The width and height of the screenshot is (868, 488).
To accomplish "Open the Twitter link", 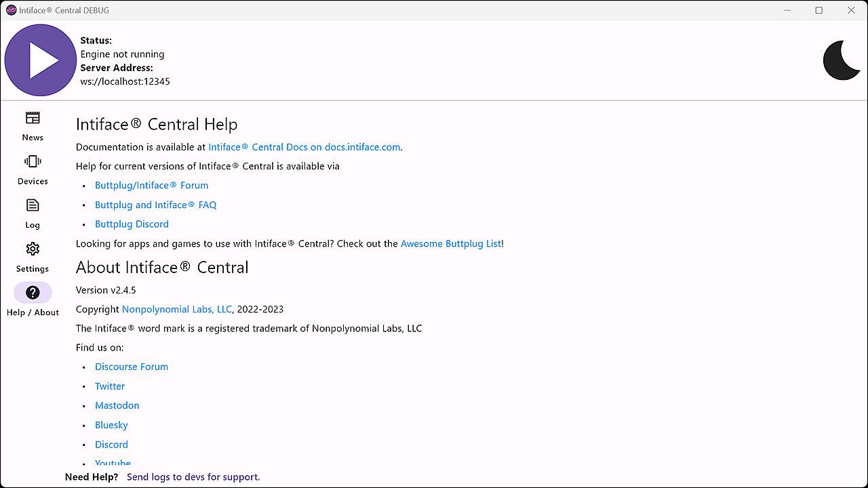I will tap(110, 386).
